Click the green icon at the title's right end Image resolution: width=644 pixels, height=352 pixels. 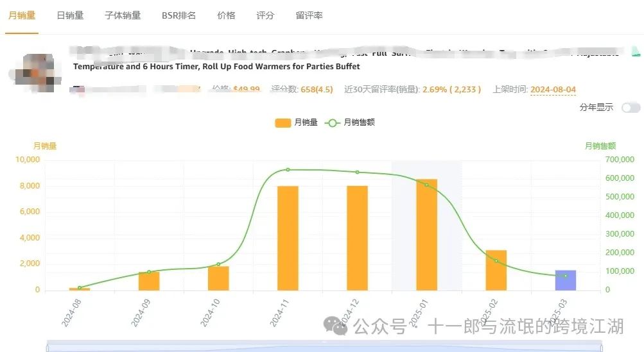636,52
